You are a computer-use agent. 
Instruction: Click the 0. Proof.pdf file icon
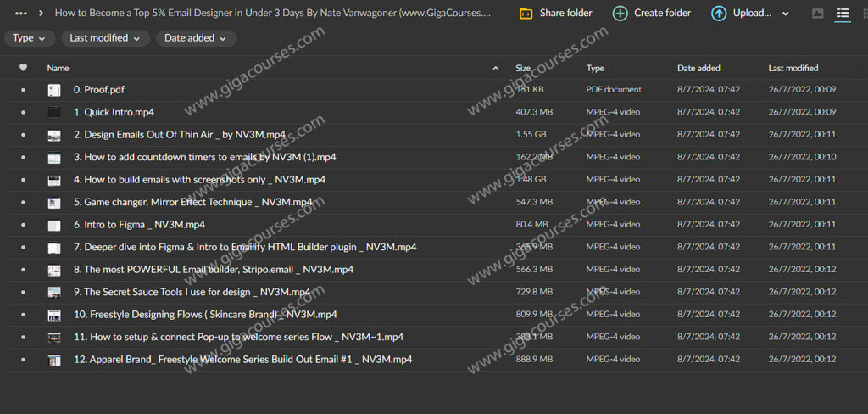pyautogui.click(x=54, y=90)
